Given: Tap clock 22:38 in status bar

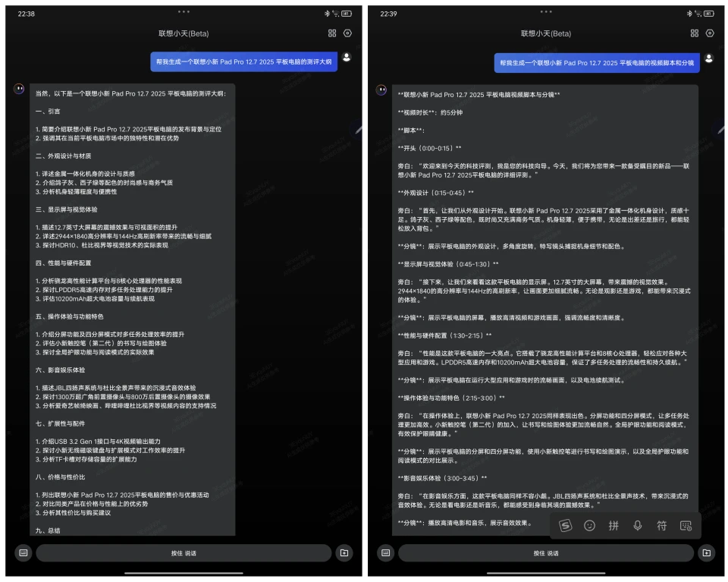Looking at the screenshot, I should click(26, 14).
